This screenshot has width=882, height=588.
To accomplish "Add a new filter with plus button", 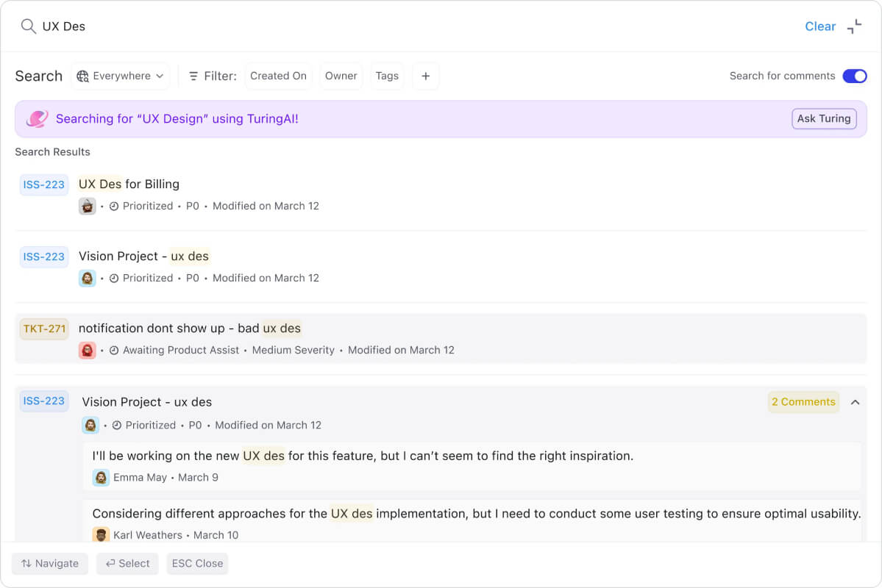I will [x=426, y=76].
